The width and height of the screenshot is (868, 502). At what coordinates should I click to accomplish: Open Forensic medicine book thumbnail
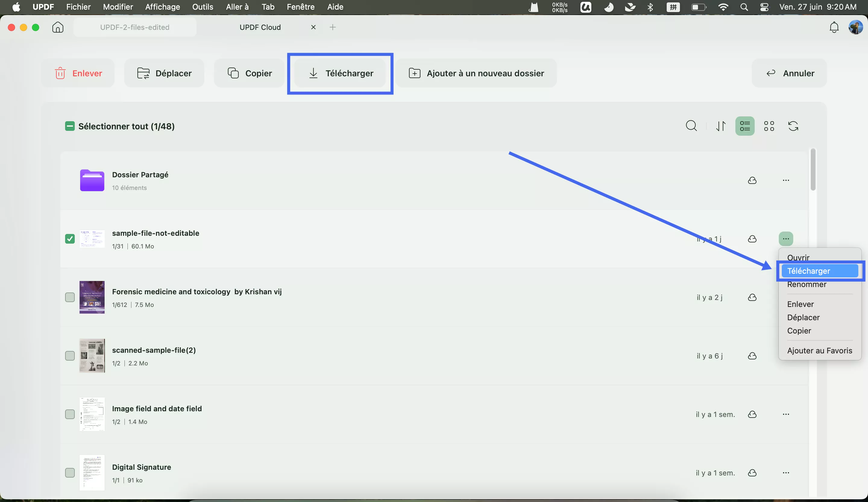(x=92, y=297)
